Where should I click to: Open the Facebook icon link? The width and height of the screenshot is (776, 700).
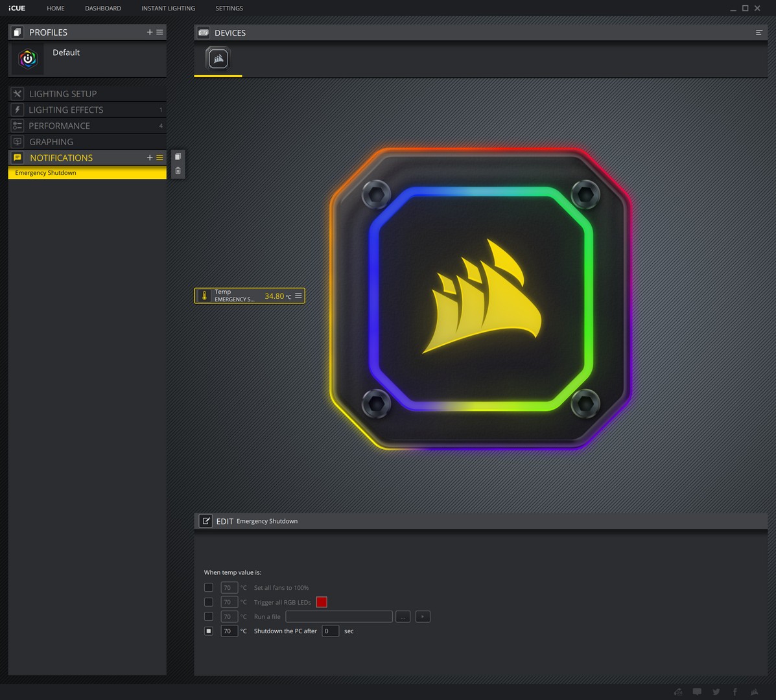[x=735, y=692]
